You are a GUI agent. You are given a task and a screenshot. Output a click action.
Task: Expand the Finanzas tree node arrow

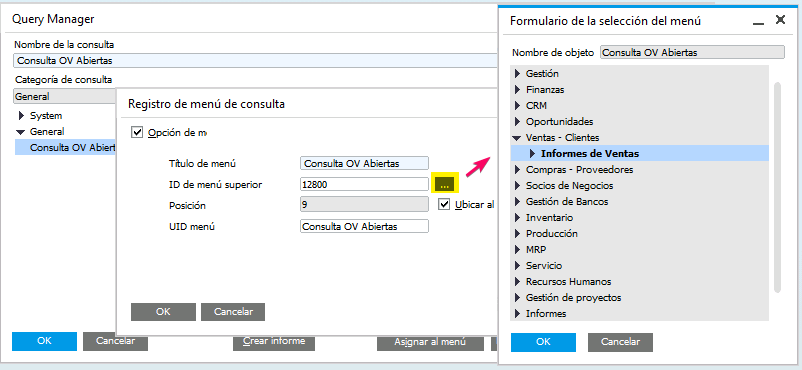point(517,90)
